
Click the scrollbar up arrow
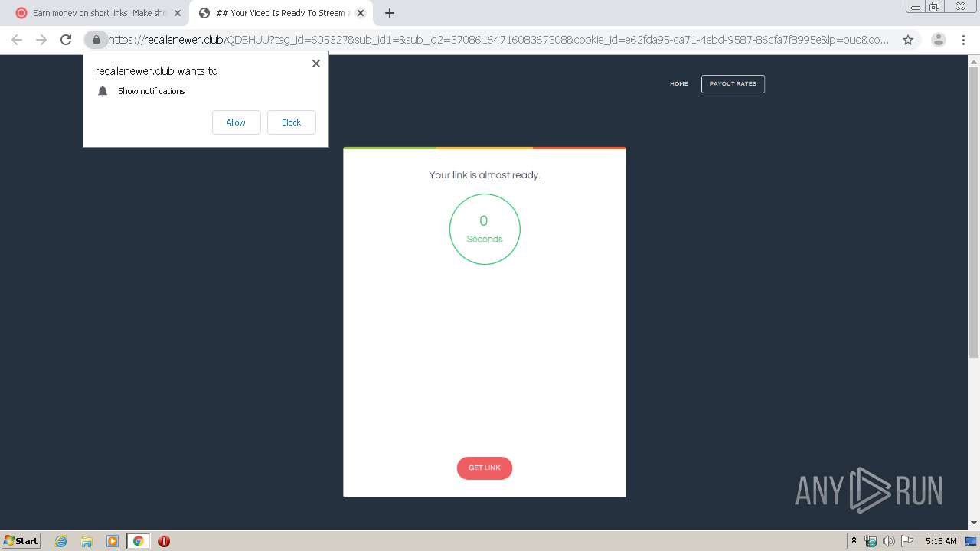pyautogui.click(x=974, y=61)
